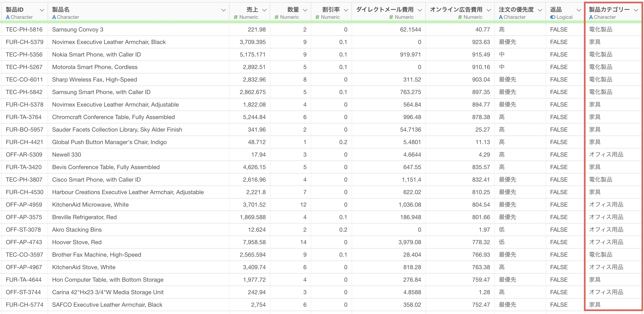Expand オンライン広告費用 column dropdown
Viewport: 644px width, 314px height.
[489, 10]
